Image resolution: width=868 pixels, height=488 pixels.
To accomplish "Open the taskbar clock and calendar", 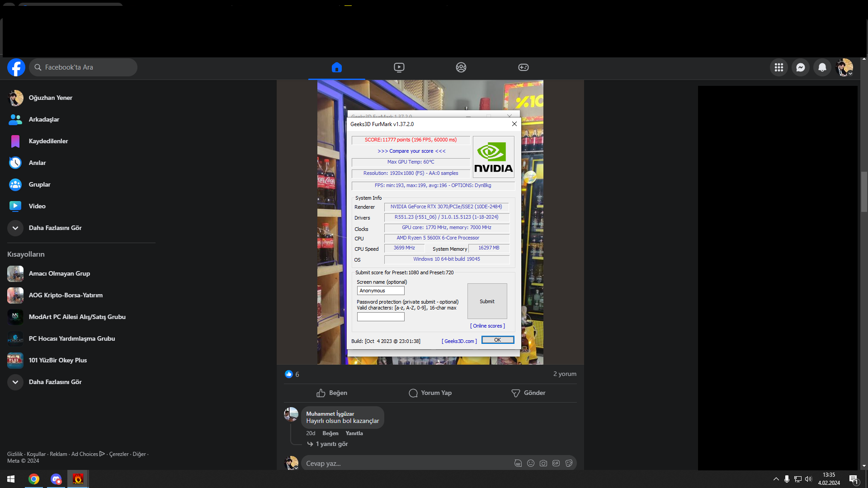I will (829, 479).
